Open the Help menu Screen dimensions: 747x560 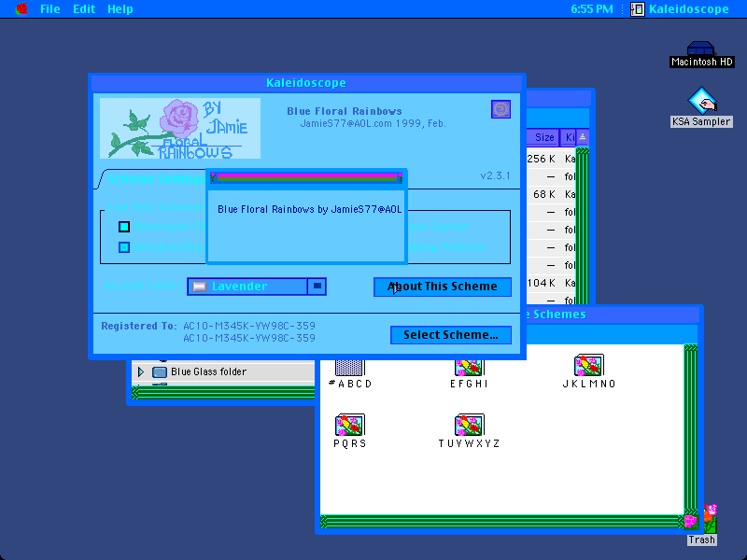(120, 8)
